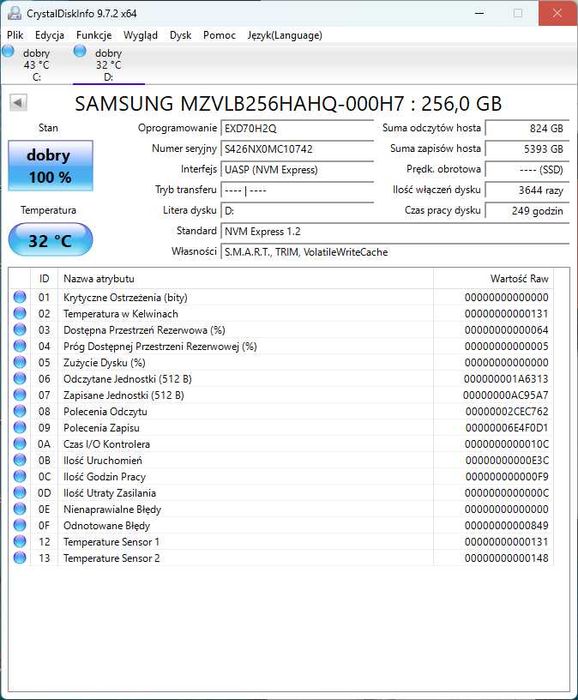Click status orb of attribute 06 row
The height and width of the screenshot is (700, 578).
pyautogui.click(x=20, y=379)
